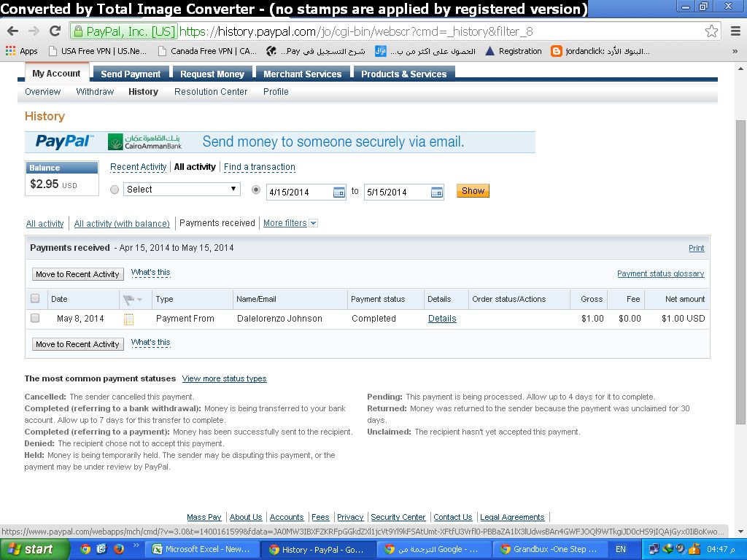Screen dimensions: 747x560
Task: Open the Chrome menu icon
Action: click(x=735, y=31)
